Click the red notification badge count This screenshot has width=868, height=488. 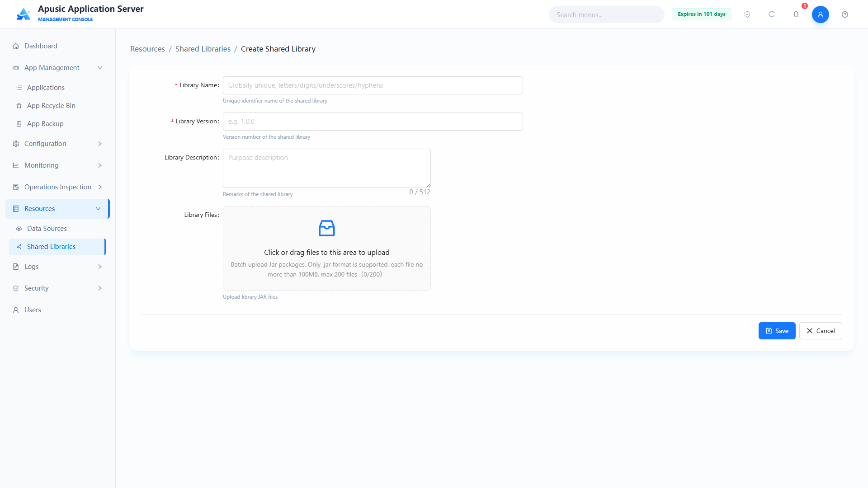805,6
